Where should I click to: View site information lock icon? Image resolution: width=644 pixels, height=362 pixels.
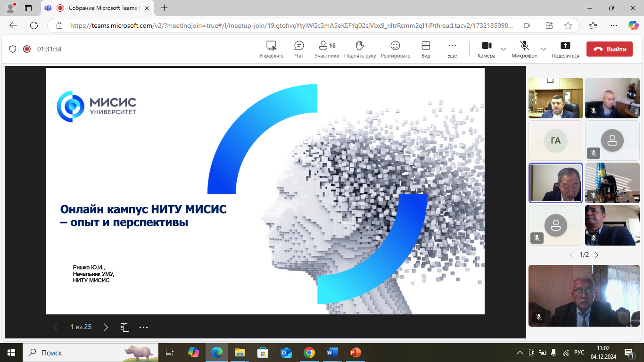coord(59,25)
